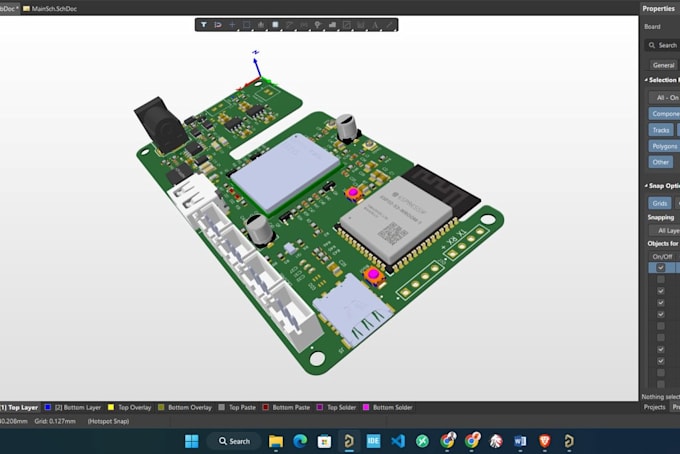Select the Move Objects plus tool
Screen dimensions: 680x454
(x=232, y=25)
